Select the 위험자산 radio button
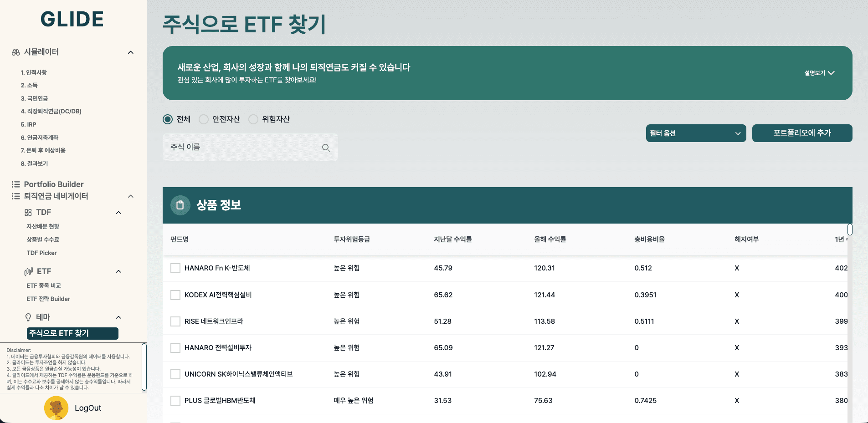Screen dimensions: 868x423 coord(253,119)
